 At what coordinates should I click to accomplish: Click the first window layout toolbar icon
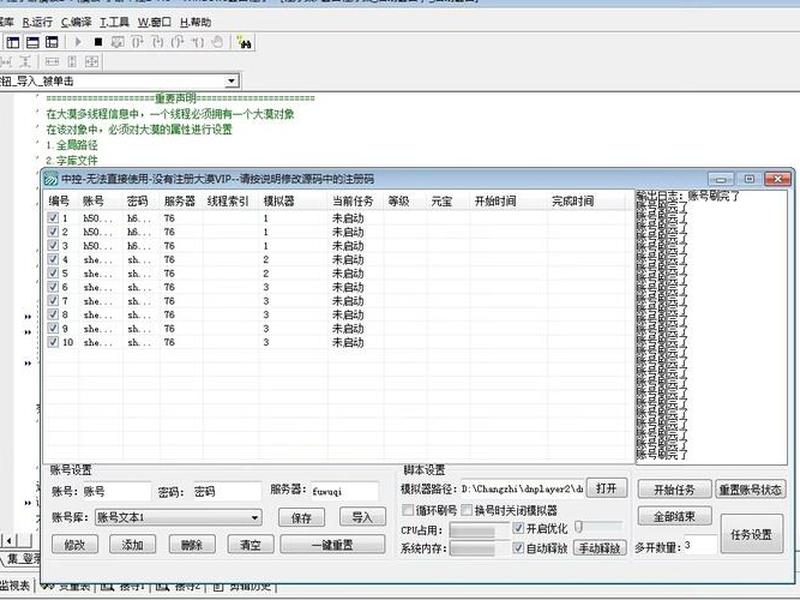click(x=13, y=42)
